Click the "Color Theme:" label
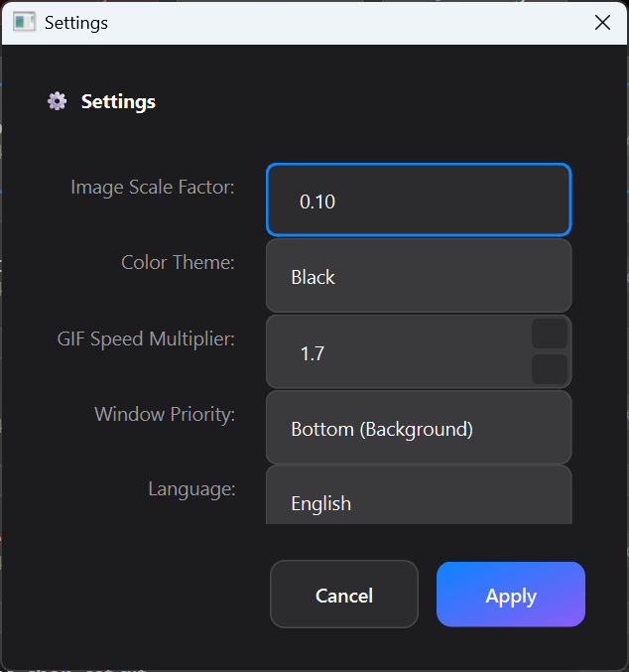 (178, 263)
